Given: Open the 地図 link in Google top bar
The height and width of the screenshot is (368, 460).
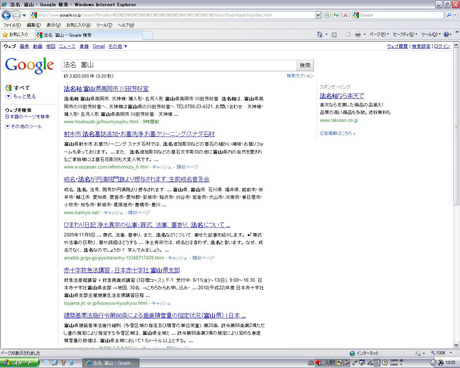Looking at the screenshot, I should pyautogui.click(x=50, y=46).
